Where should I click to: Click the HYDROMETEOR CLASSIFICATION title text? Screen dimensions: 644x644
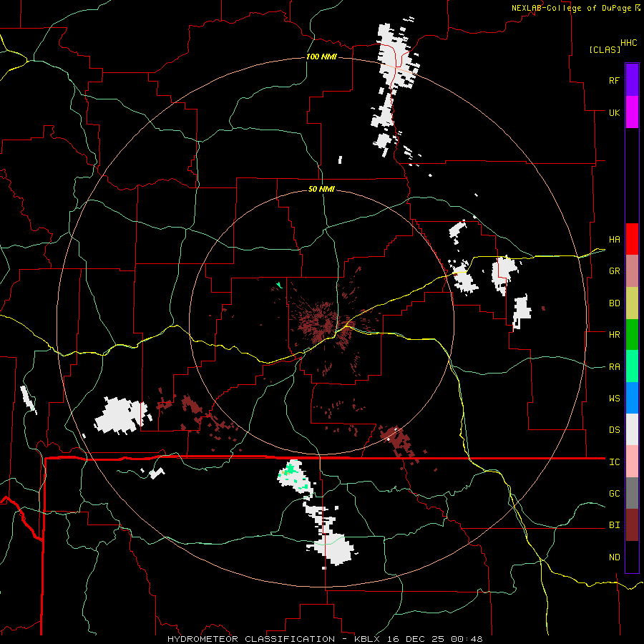(251, 639)
